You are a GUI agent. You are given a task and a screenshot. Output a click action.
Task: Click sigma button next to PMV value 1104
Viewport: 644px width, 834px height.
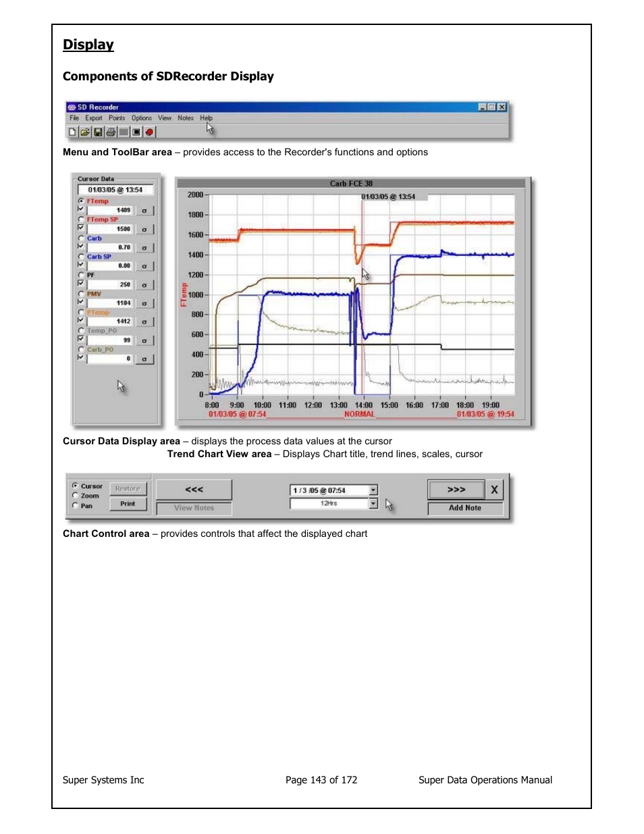point(144,303)
